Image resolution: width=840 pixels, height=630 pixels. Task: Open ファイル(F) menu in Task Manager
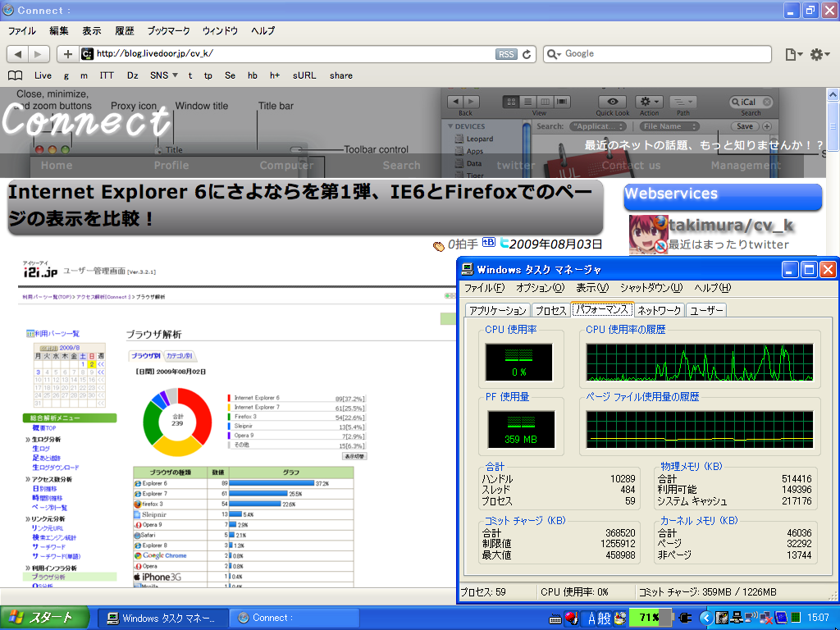tap(484, 288)
